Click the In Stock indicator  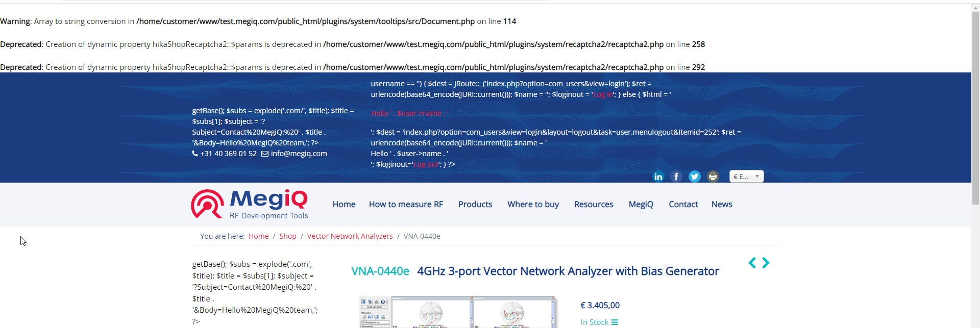(x=595, y=322)
